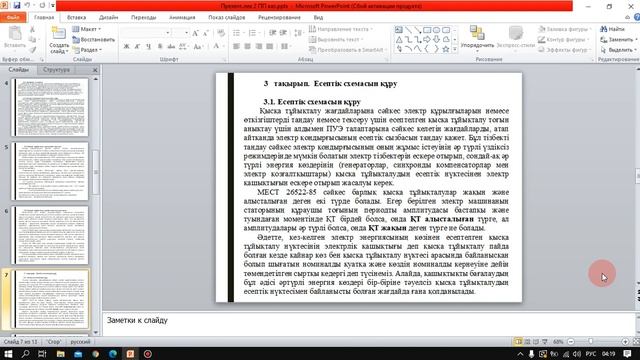Viewport: 640px width, 360px height.
Task: Open Заливка фигуры shape fill menu
Action: 564,29
